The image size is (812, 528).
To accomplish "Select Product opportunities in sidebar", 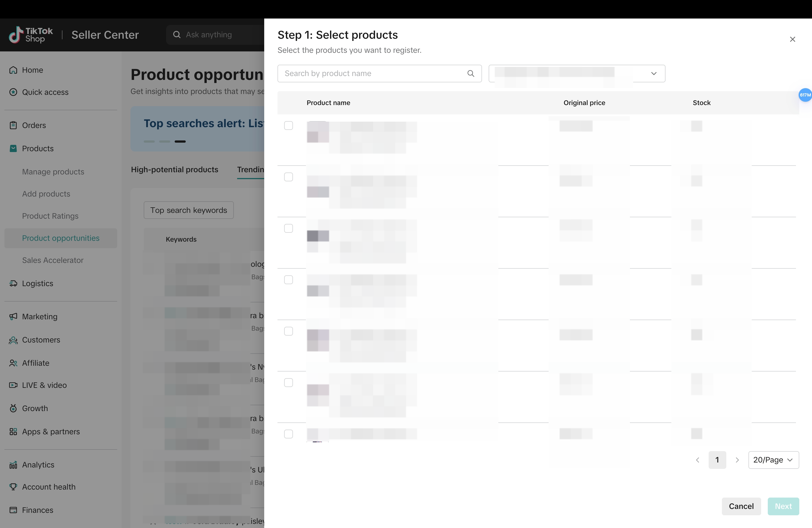I will point(61,238).
